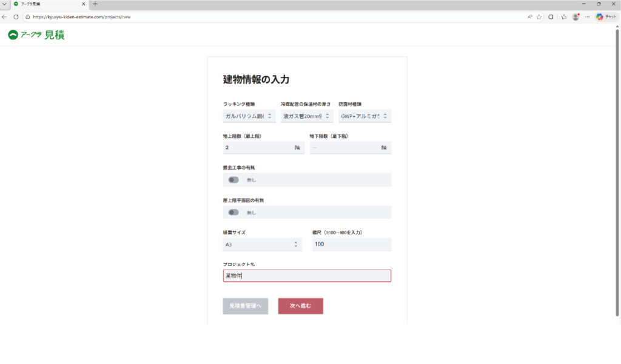
Task: Open the ラッキング種類 dropdown
Action: [x=249, y=115]
